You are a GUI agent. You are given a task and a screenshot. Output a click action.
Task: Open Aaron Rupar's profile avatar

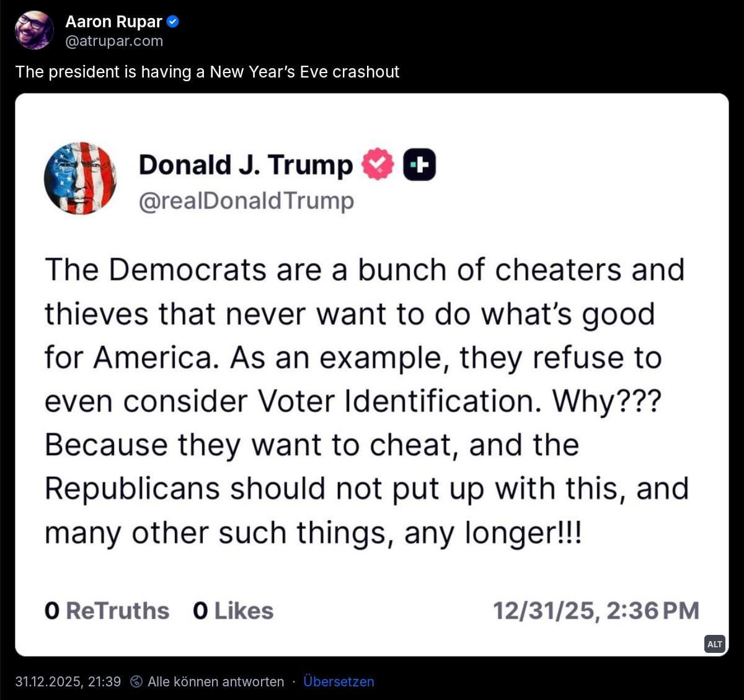coord(34,30)
